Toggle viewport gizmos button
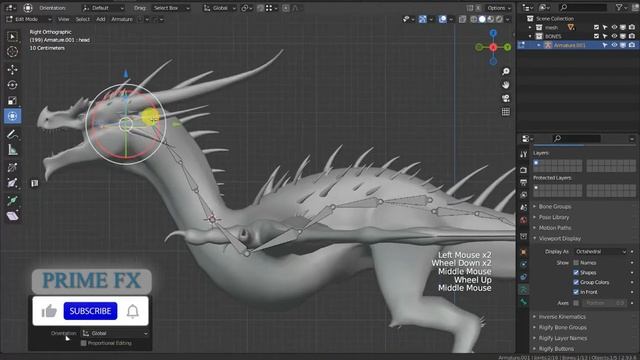The height and width of the screenshot is (360, 640). pyautogui.click(x=422, y=19)
